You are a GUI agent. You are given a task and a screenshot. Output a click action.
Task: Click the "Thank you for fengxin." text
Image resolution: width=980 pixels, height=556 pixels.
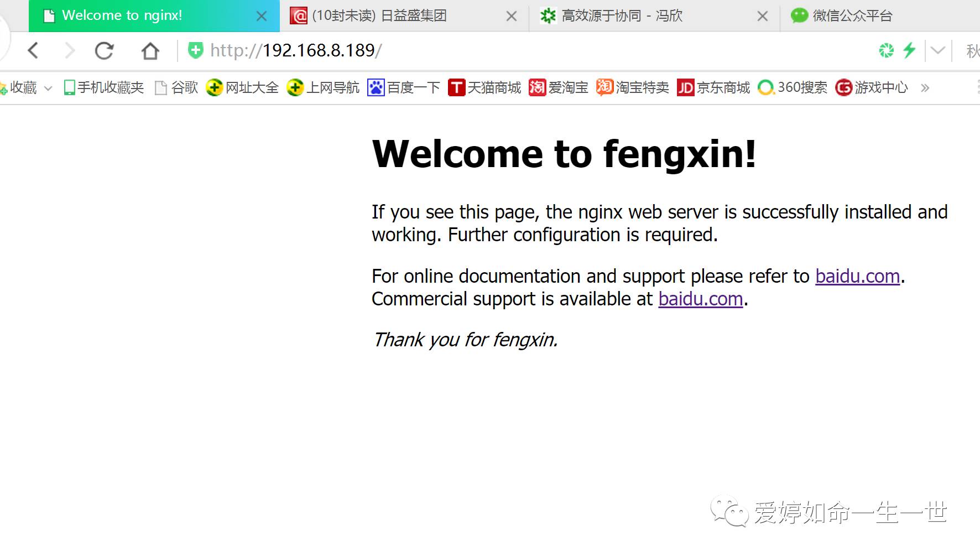click(x=465, y=340)
